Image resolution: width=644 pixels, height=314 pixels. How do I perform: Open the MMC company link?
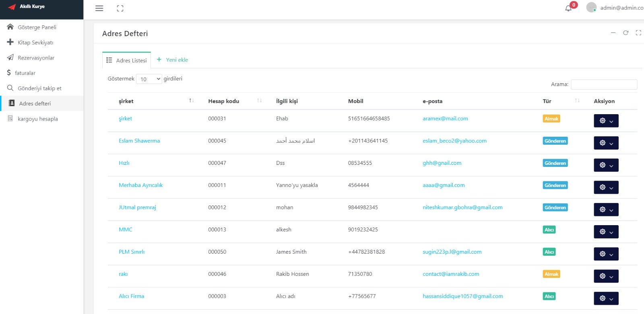pos(126,230)
